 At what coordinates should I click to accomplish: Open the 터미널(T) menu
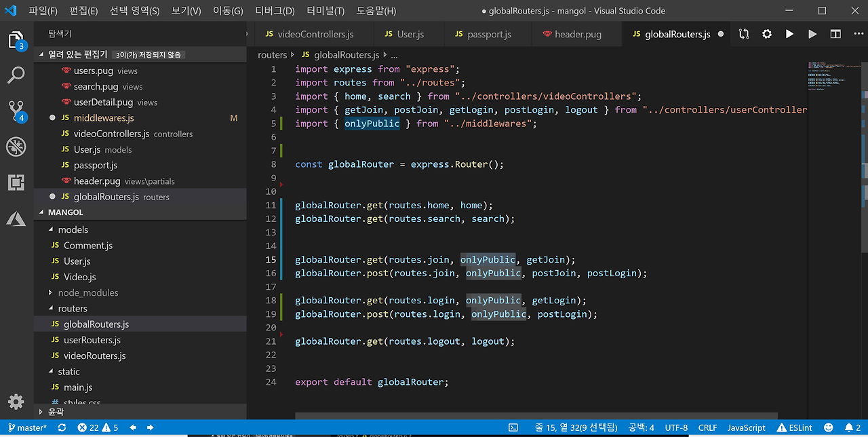(x=325, y=11)
